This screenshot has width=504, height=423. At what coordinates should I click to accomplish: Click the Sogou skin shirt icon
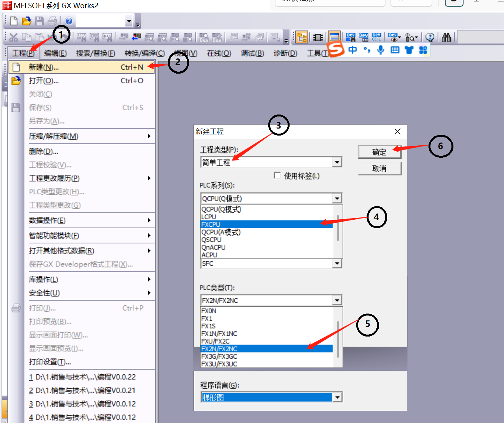pyautogui.click(x=409, y=50)
